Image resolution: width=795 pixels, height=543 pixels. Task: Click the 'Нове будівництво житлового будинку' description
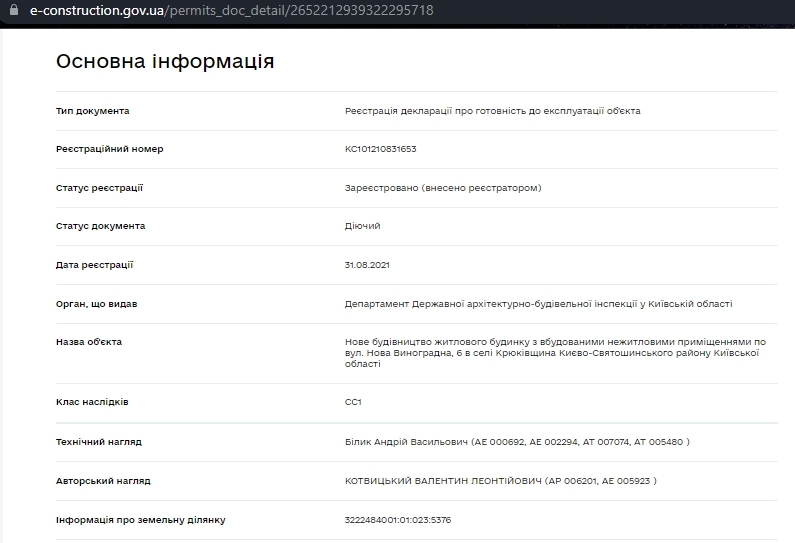click(555, 353)
